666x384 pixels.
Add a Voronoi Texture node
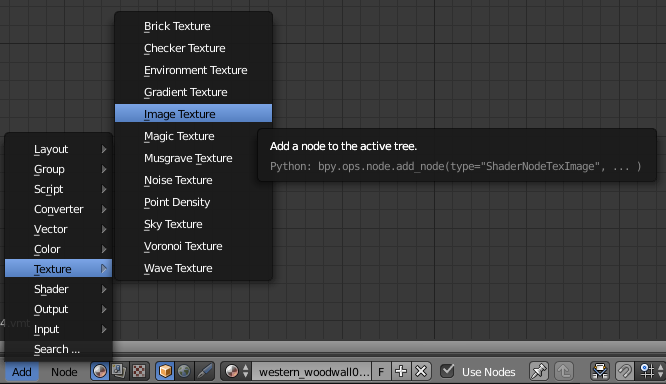tap(193, 246)
